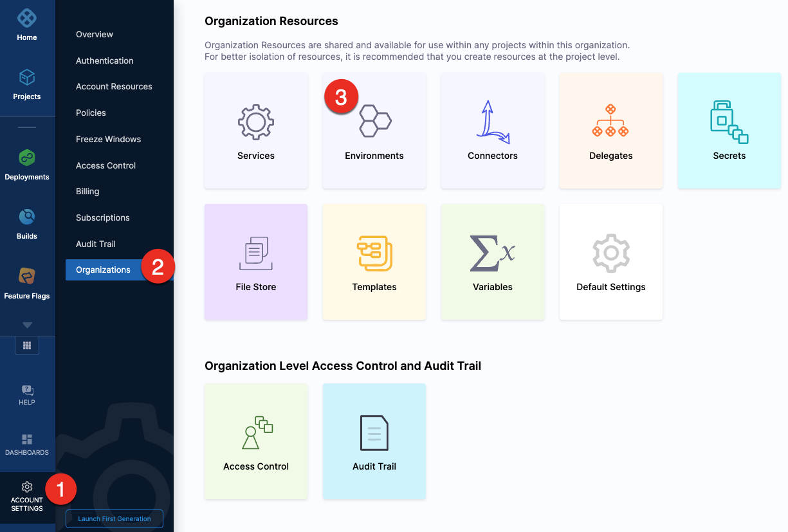Open Account Settings gear icon
This screenshot has width=788, height=532.
coord(27,487)
